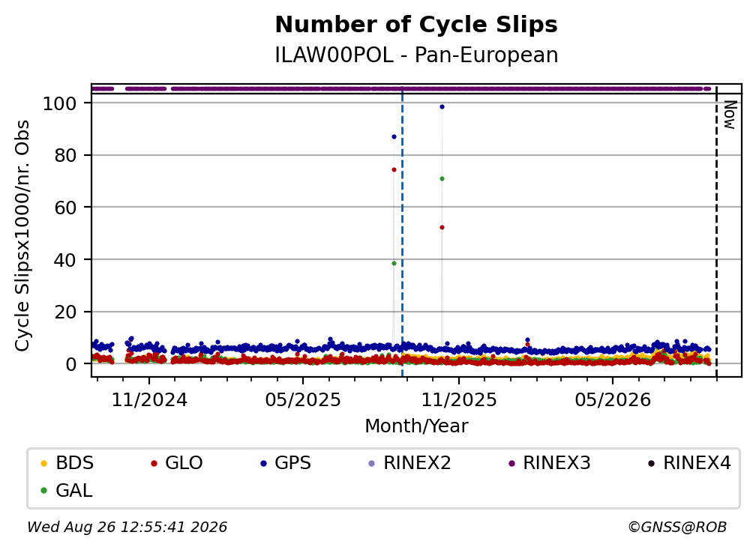
Task: Select the red GLO point near 74
Action: (x=394, y=169)
